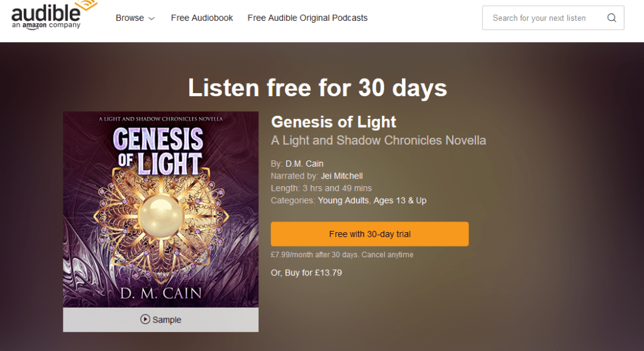This screenshot has width=644, height=351.
Task: Click the Genesis of Light title
Action: [x=333, y=122]
